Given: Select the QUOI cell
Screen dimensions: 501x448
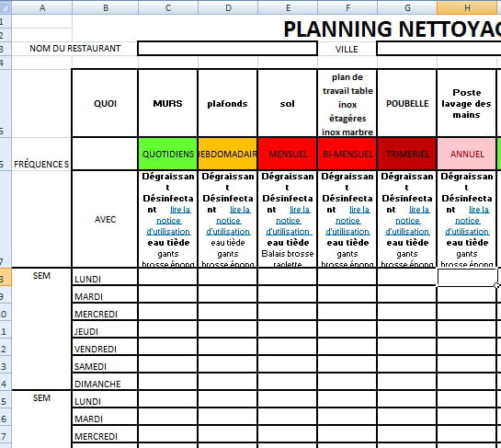Looking at the screenshot, I should click(x=105, y=103).
